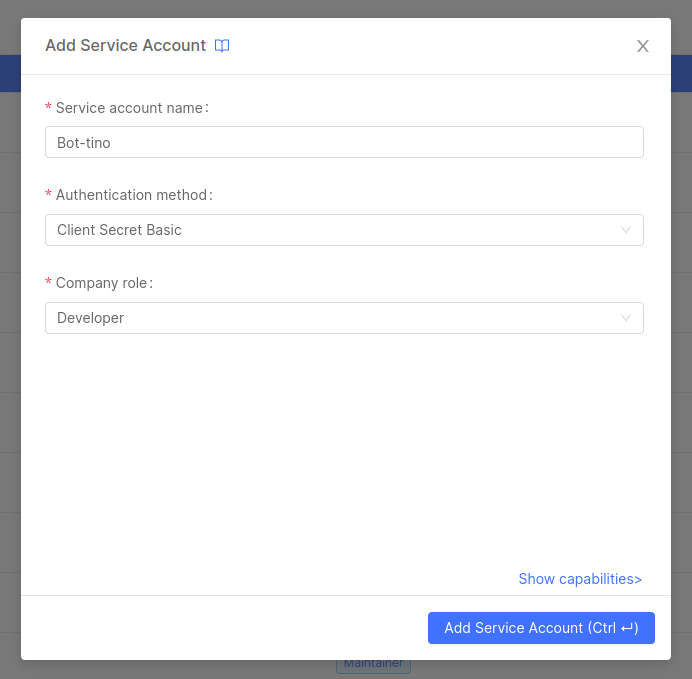Open the Company role dropdown

pyautogui.click(x=344, y=318)
